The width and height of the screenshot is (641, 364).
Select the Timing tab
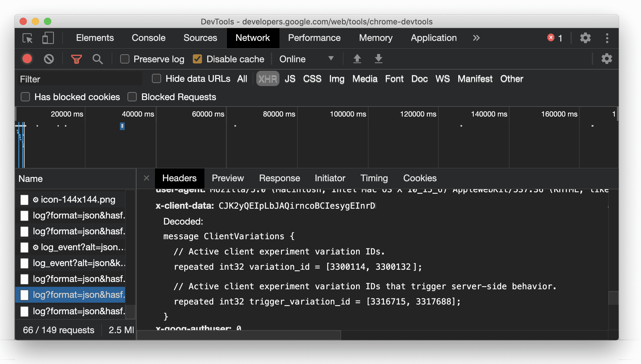click(x=374, y=178)
